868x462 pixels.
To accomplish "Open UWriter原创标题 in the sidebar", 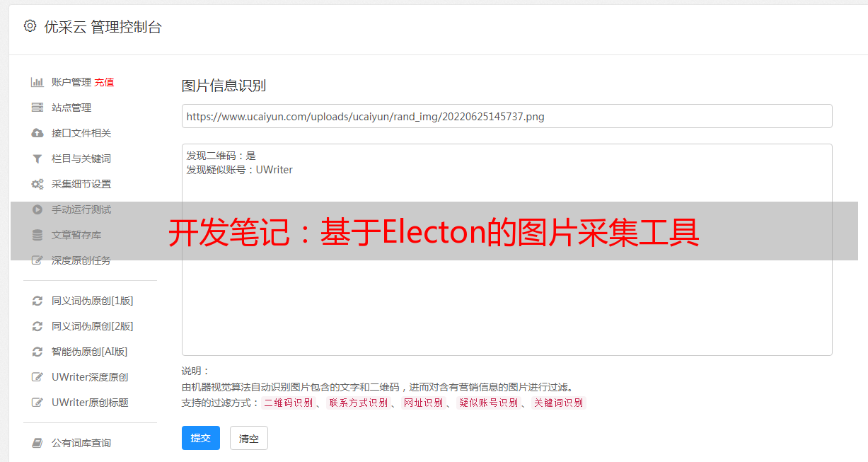I will [90, 403].
